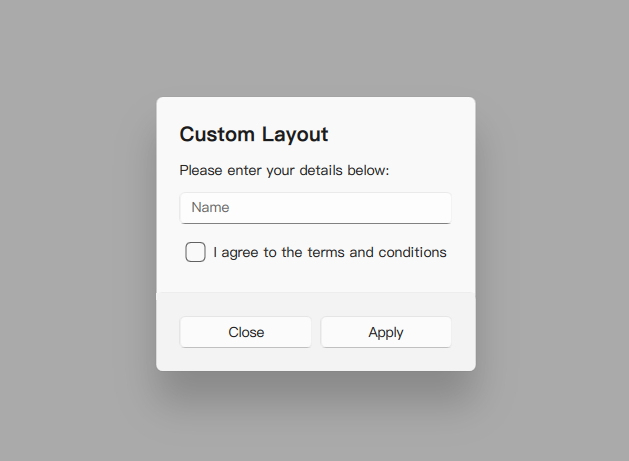Dismiss the Custom Layout dialog with Close
629x461 pixels.
coord(246,332)
